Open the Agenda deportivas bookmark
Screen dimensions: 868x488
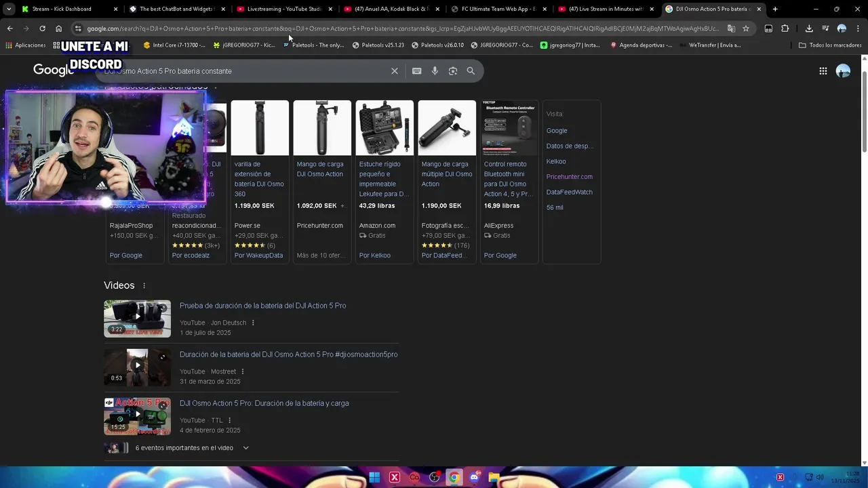641,45
